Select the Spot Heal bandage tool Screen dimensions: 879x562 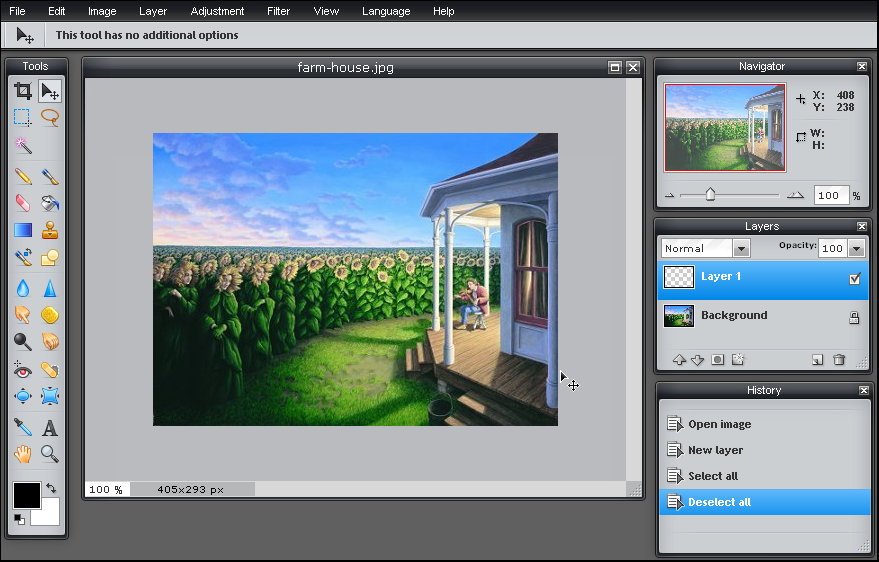click(50, 369)
